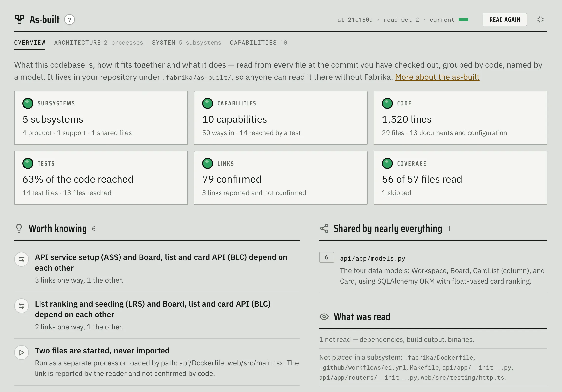
Task: Open the Capabilities 10 tab
Action: point(259,43)
